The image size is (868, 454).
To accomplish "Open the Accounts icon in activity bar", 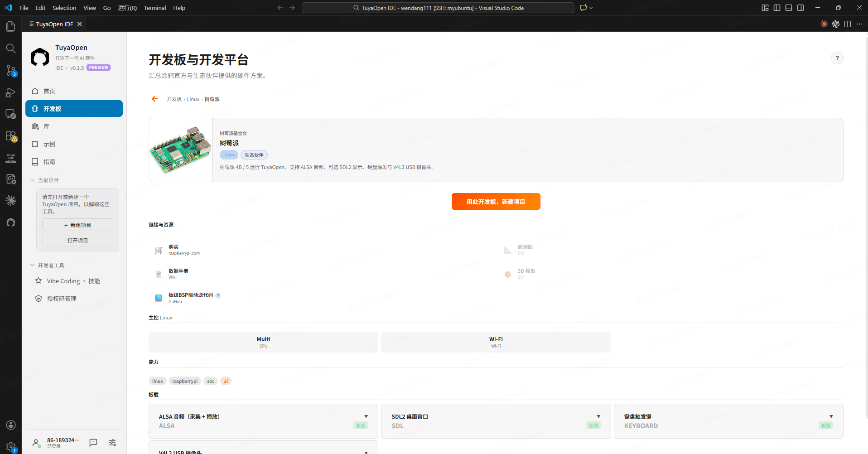I will coord(10,425).
